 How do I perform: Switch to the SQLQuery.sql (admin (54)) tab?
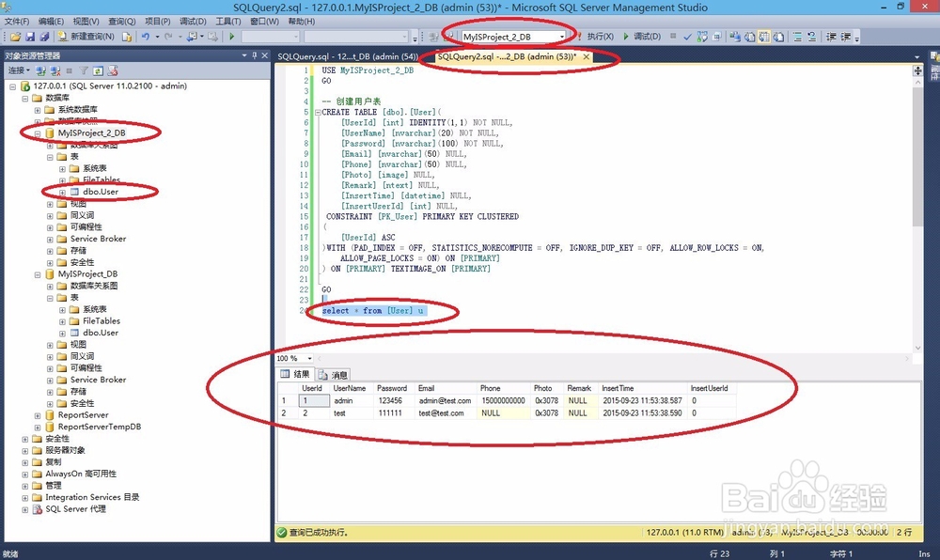[x=348, y=57]
